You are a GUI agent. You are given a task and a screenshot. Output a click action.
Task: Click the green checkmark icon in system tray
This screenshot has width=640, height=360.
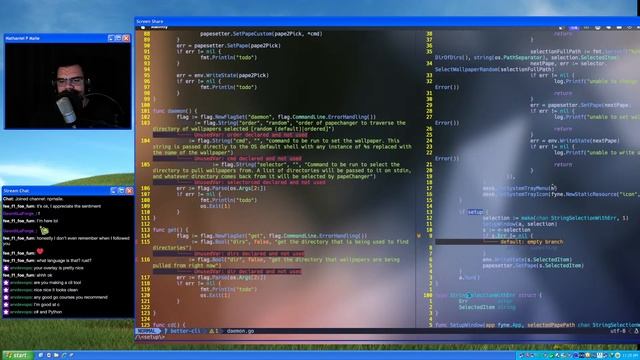pyautogui.click(x=551, y=356)
